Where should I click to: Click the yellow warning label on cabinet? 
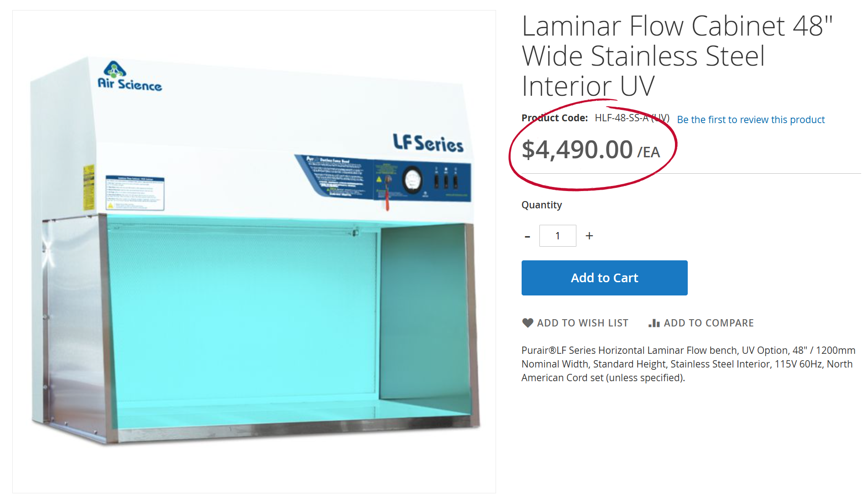pos(89,187)
